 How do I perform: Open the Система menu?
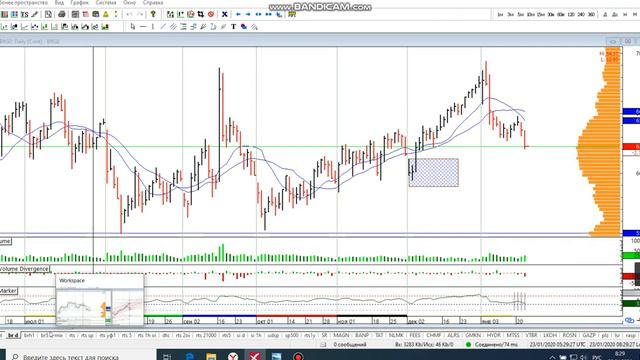(x=106, y=2)
